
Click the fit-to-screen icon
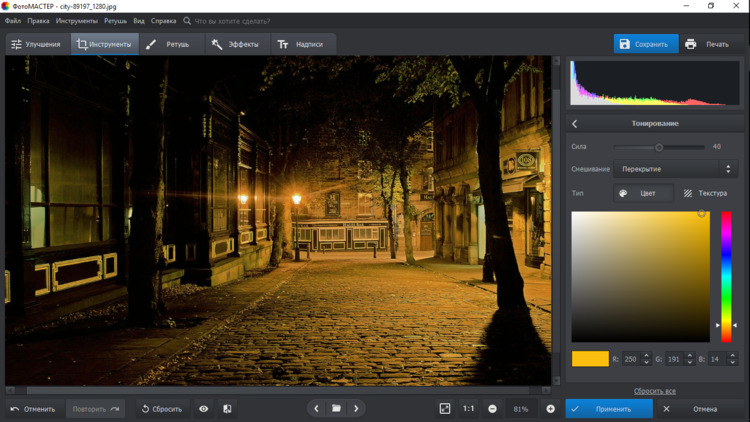445,409
